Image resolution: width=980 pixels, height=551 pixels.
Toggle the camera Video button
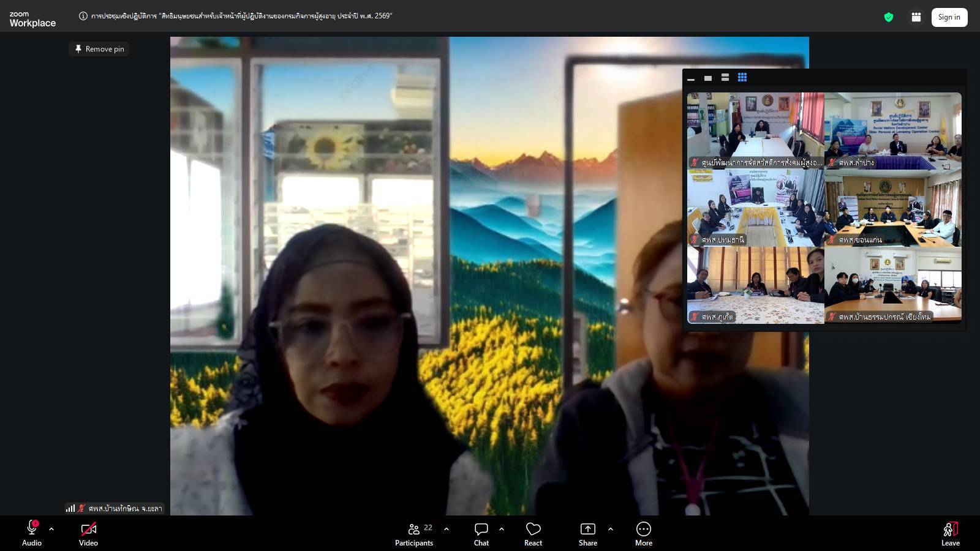(x=88, y=533)
